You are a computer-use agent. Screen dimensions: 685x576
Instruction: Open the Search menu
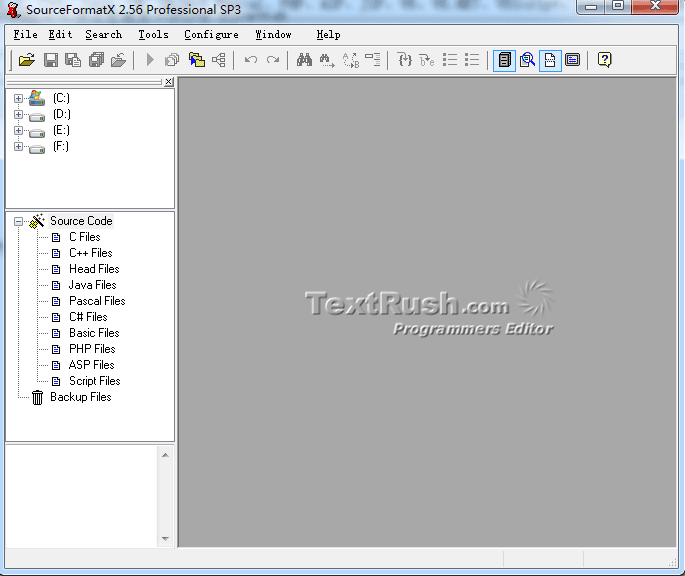(x=104, y=35)
